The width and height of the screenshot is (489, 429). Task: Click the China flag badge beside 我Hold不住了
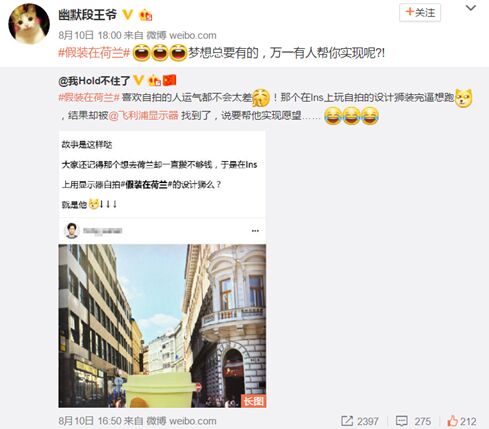169,80
